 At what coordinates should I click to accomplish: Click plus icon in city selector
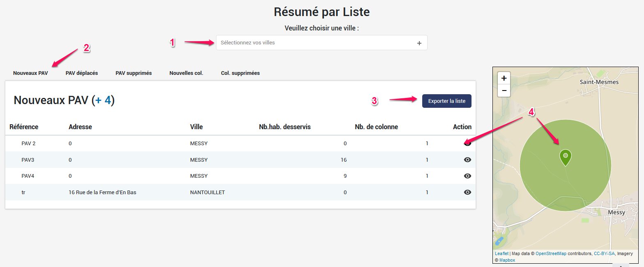tap(419, 43)
